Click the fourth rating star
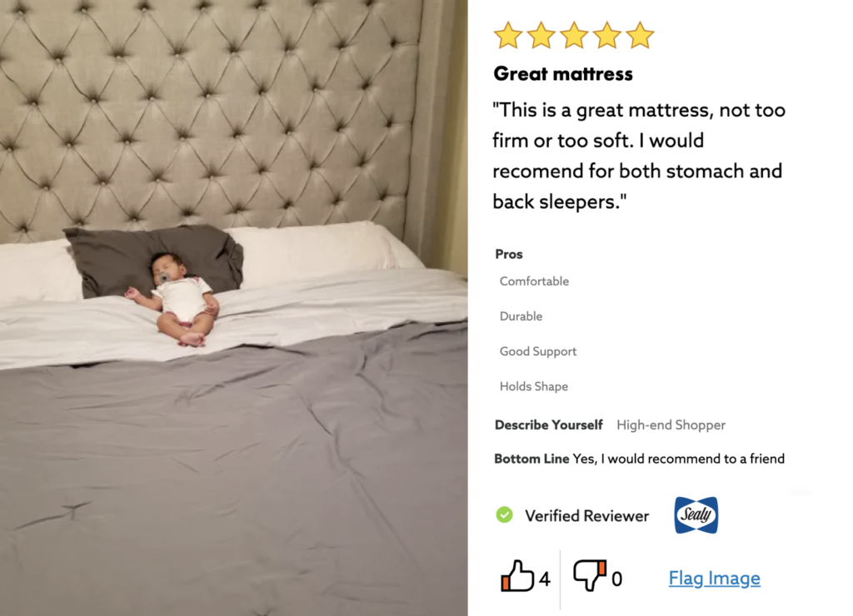The height and width of the screenshot is (616, 853). click(607, 35)
